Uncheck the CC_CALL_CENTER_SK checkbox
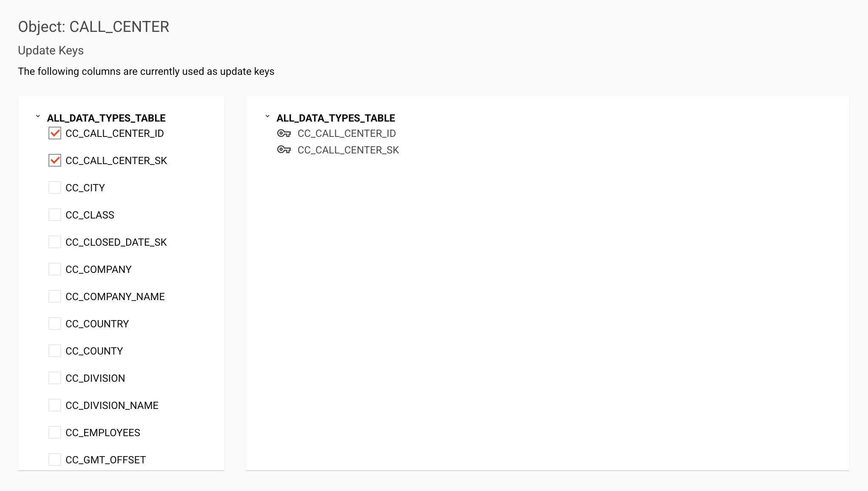The height and width of the screenshot is (491, 868). 55,161
